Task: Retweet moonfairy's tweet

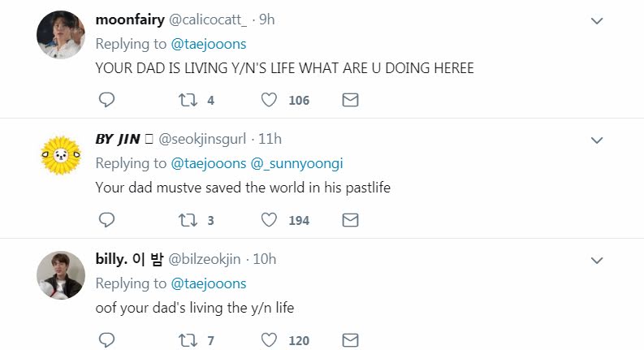Action: [x=186, y=100]
